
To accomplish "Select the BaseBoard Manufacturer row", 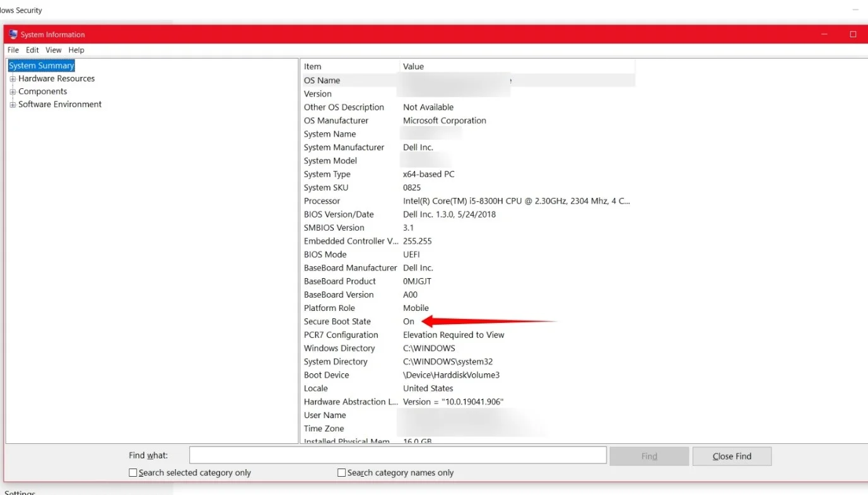I will click(468, 268).
